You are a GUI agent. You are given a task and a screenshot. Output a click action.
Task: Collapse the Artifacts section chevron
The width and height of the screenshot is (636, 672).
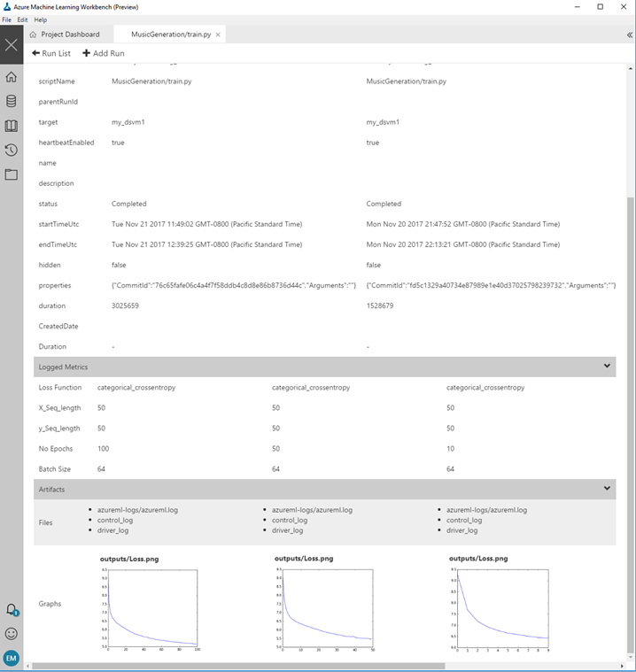tap(607, 488)
